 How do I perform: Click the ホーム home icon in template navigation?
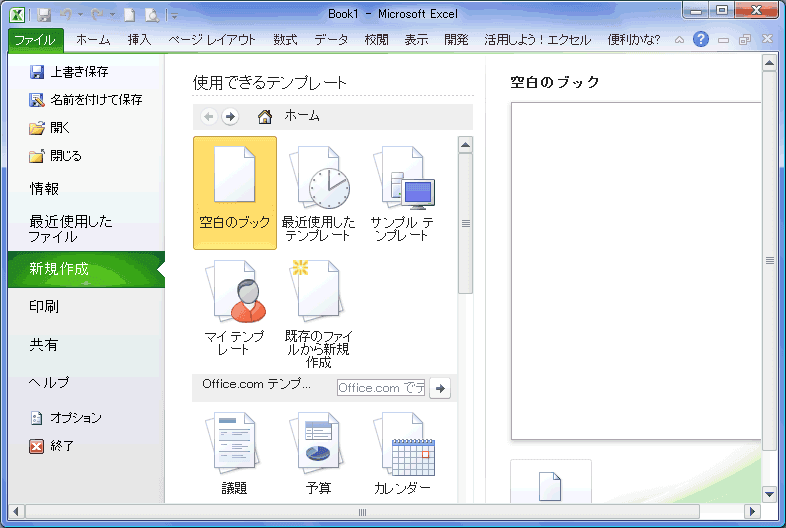click(x=265, y=117)
